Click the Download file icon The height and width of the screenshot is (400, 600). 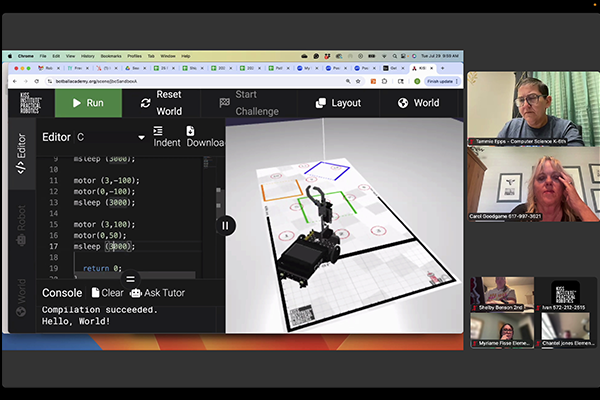point(192,130)
